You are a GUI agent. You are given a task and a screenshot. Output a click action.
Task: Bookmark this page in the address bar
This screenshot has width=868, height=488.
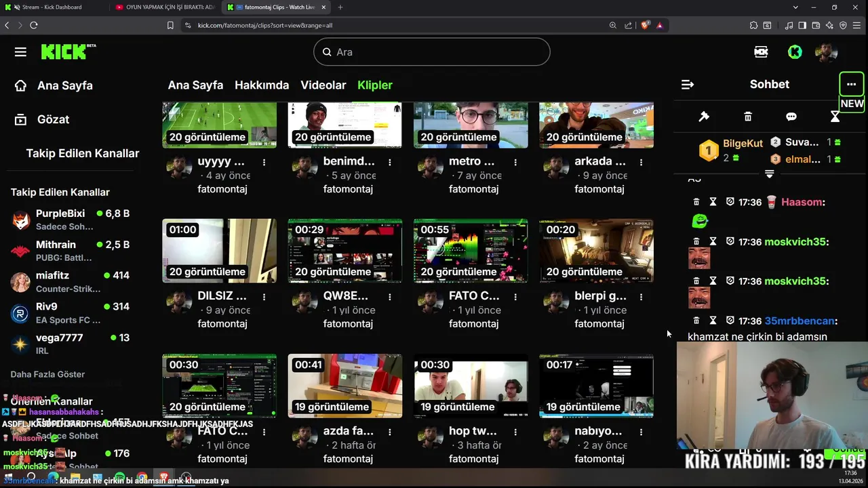coord(170,25)
